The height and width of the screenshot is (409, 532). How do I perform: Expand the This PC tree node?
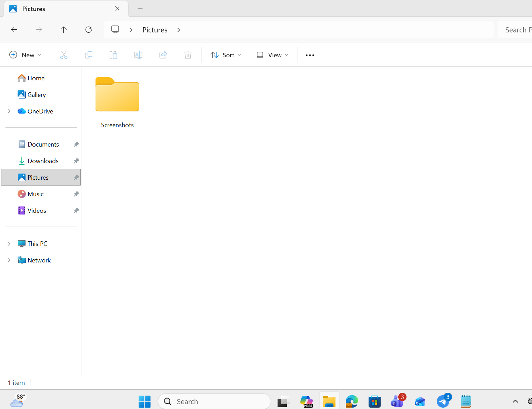click(x=9, y=243)
